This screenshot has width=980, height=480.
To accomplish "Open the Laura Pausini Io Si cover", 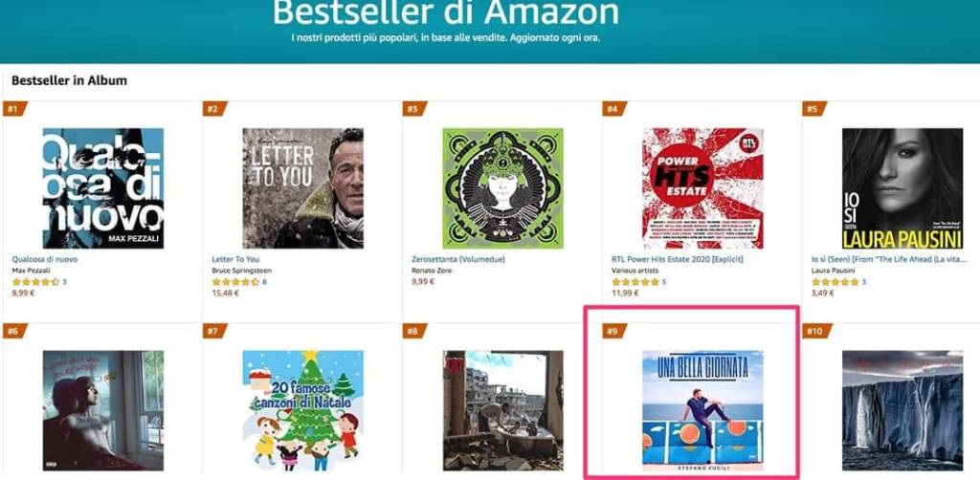I will tap(902, 188).
